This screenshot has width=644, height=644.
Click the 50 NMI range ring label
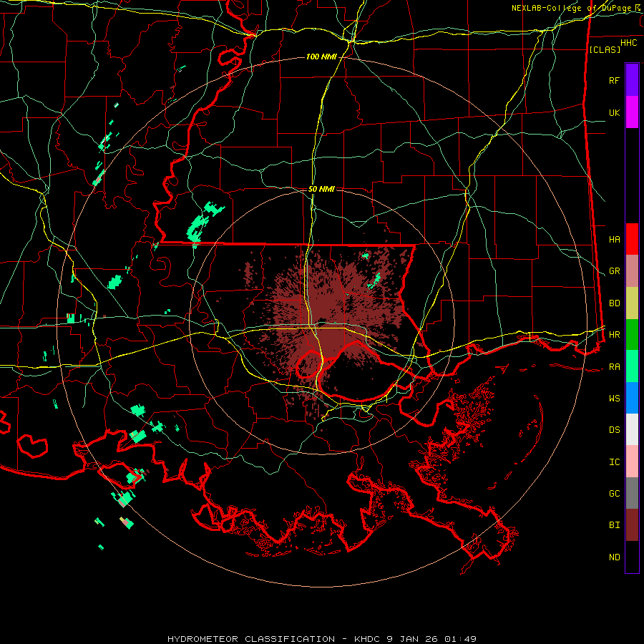tap(321, 189)
